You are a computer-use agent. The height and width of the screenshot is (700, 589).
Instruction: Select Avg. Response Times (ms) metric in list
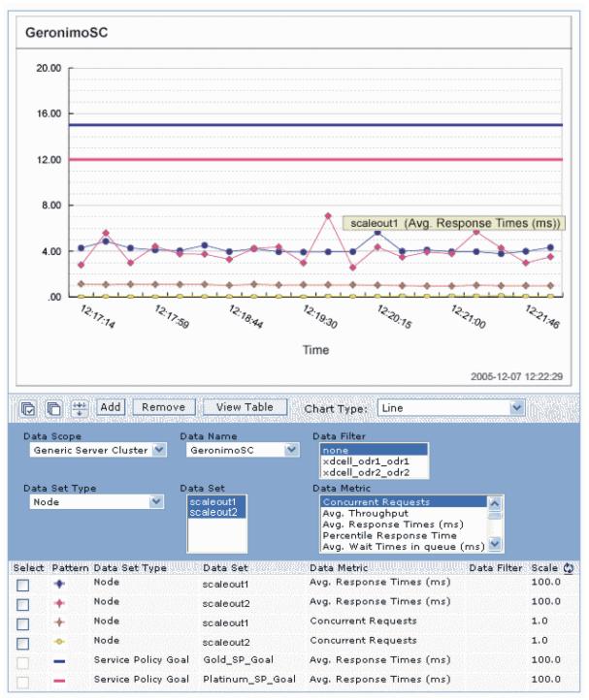coord(404,525)
